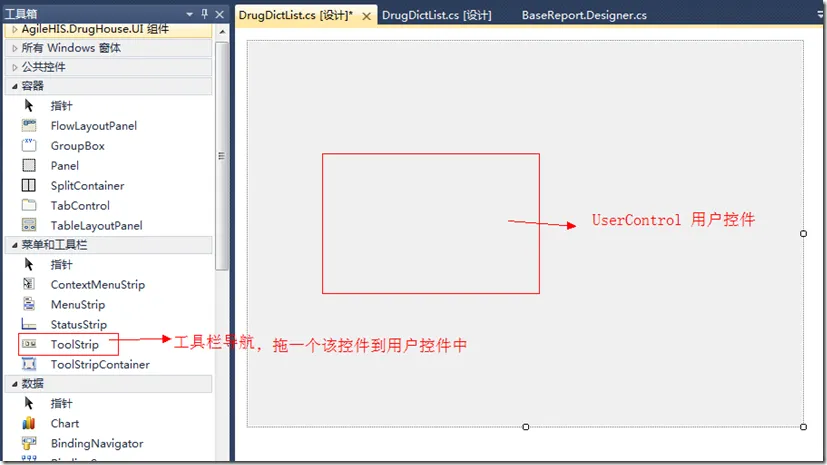Click the toolbox scrollbar up arrow
Screen dimensions: 827x465
222,32
